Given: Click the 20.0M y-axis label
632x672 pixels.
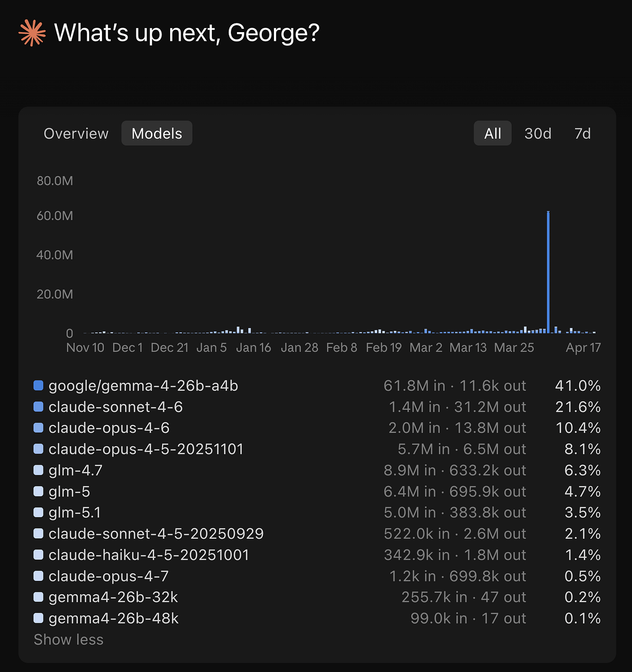Looking at the screenshot, I should coord(55,294).
